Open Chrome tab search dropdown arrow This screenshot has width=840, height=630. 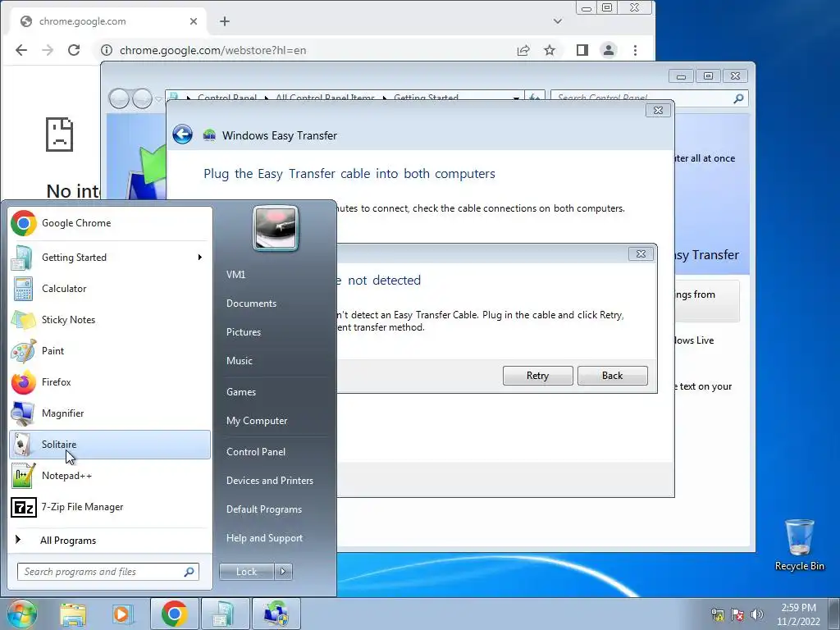pos(558,21)
